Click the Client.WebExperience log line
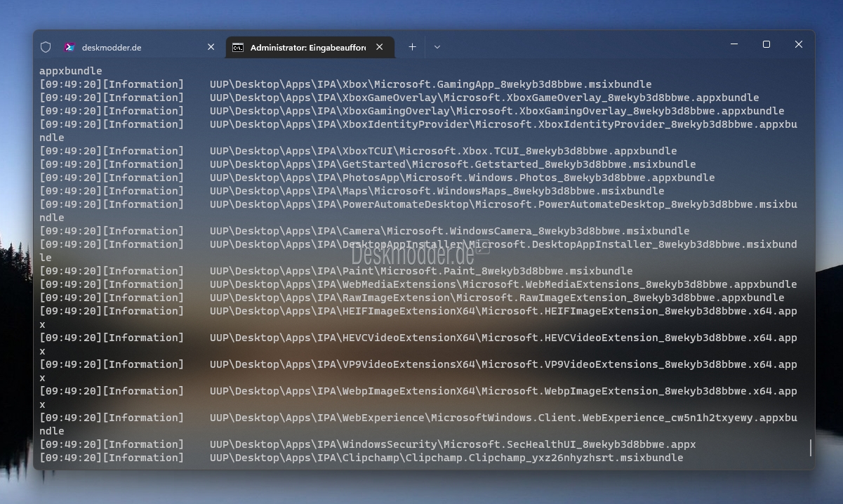 pos(418,424)
